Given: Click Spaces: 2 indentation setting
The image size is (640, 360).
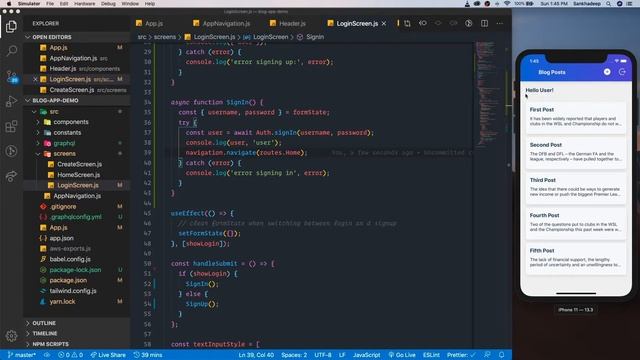Looking at the screenshot, I should pos(294,355).
